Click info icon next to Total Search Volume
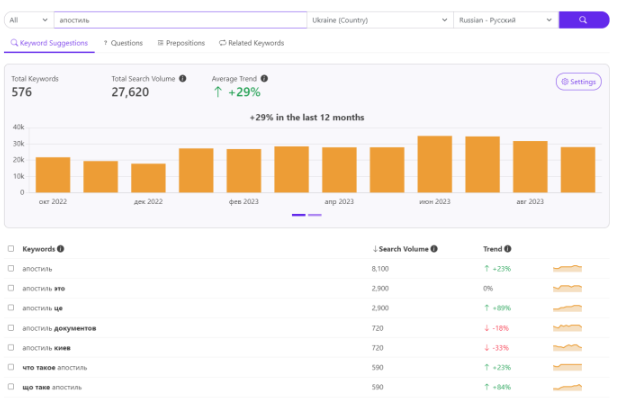Image resolution: width=627 pixels, height=403 pixels. (x=183, y=78)
